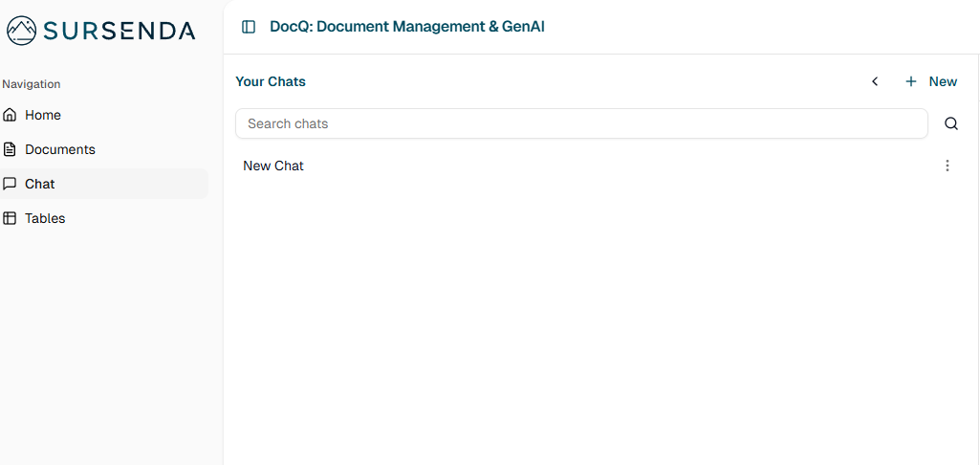Collapse the Your Chats panel chevron

pyautogui.click(x=875, y=81)
